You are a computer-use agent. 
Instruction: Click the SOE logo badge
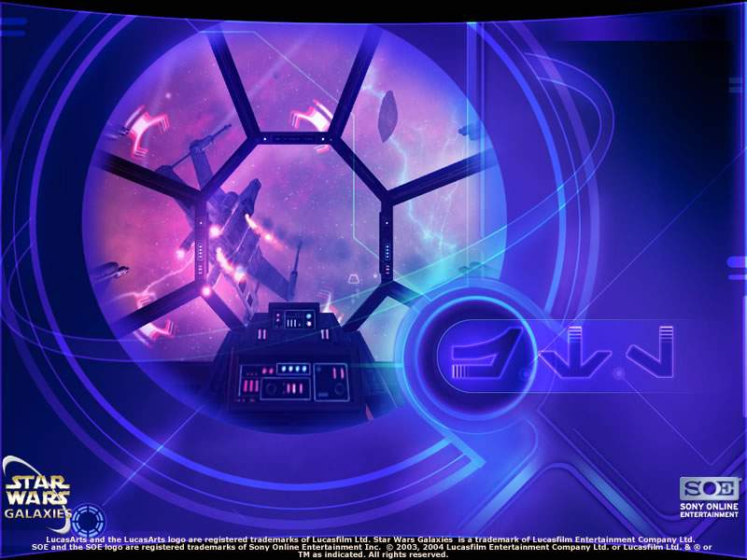coord(709,488)
